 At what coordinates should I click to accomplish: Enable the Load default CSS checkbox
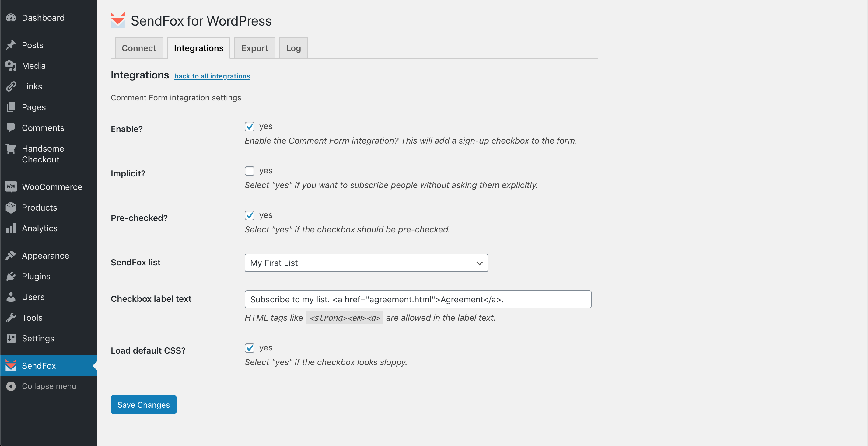click(x=249, y=347)
